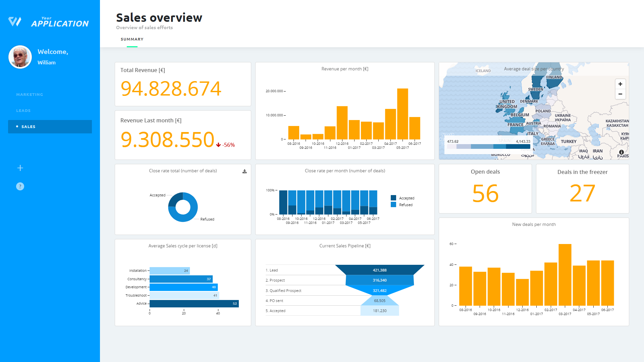Click William's profile avatar
Viewport: 644px width, 362px height.
tap(20, 57)
